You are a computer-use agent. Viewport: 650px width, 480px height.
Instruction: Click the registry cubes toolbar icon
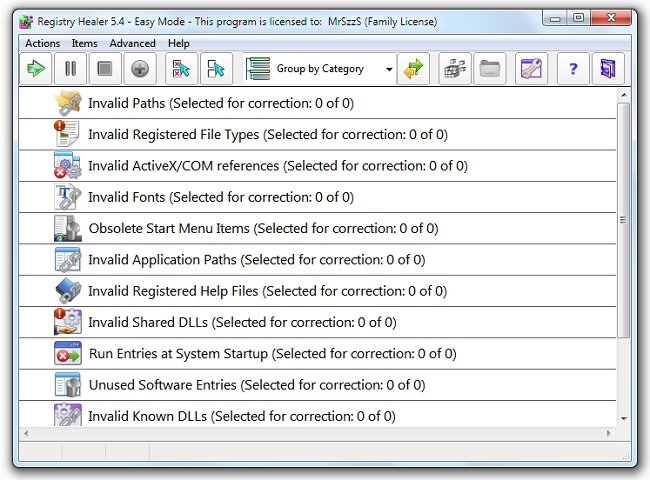pyautogui.click(x=455, y=68)
